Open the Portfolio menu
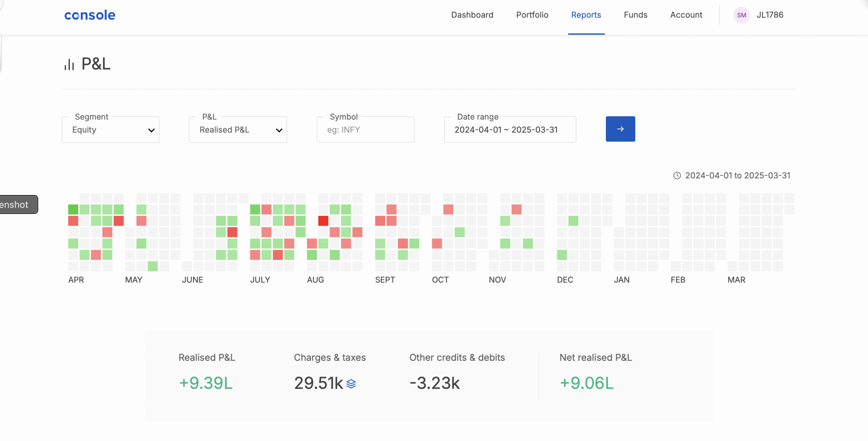The width and height of the screenshot is (868, 441). pyautogui.click(x=532, y=15)
